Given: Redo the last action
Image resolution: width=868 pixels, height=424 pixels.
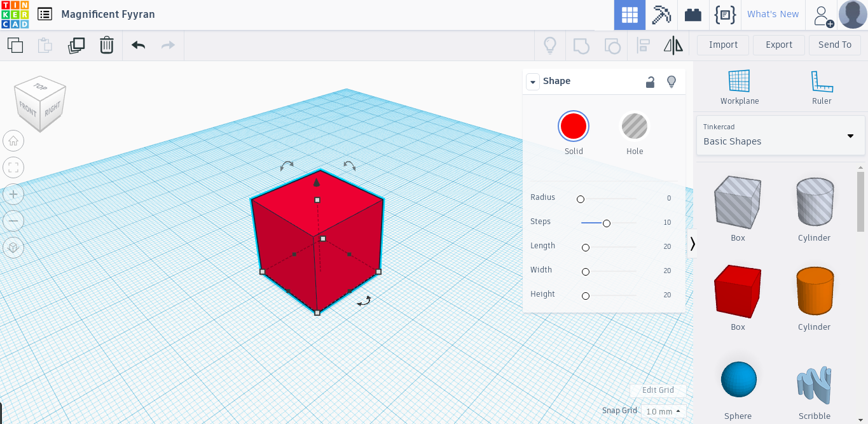Looking at the screenshot, I should (168, 45).
